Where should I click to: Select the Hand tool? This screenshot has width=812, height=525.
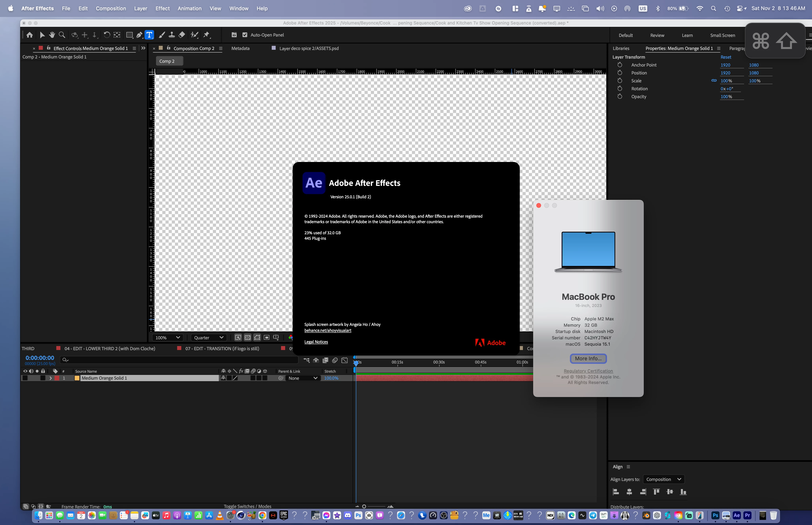tap(52, 35)
